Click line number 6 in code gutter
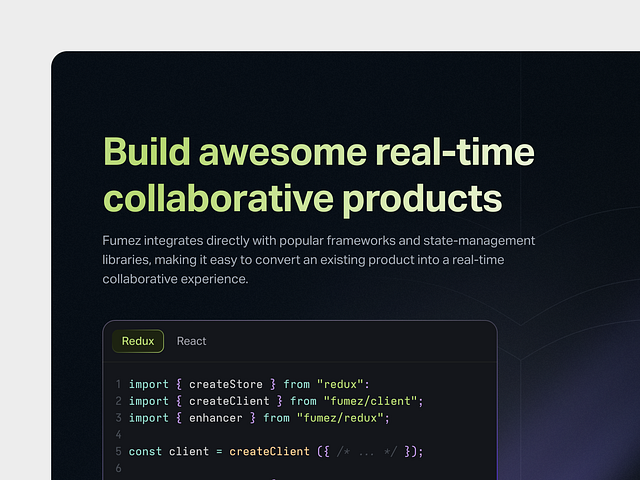This screenshot has width=640, height=480. coord(118,468)
